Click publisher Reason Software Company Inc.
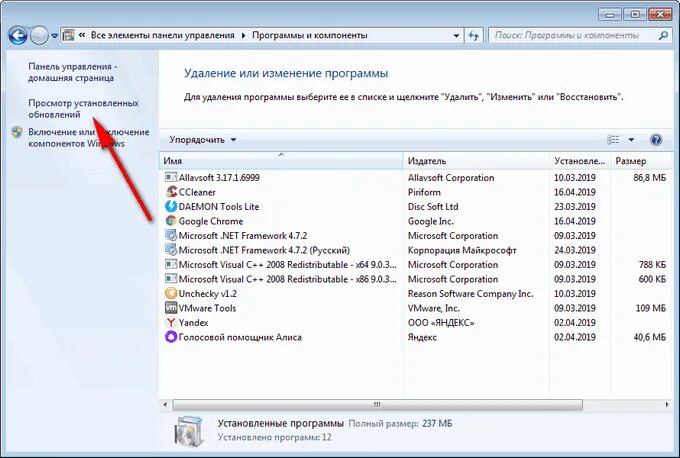Viewport: 680px width, 458px height. pos(470,294)
